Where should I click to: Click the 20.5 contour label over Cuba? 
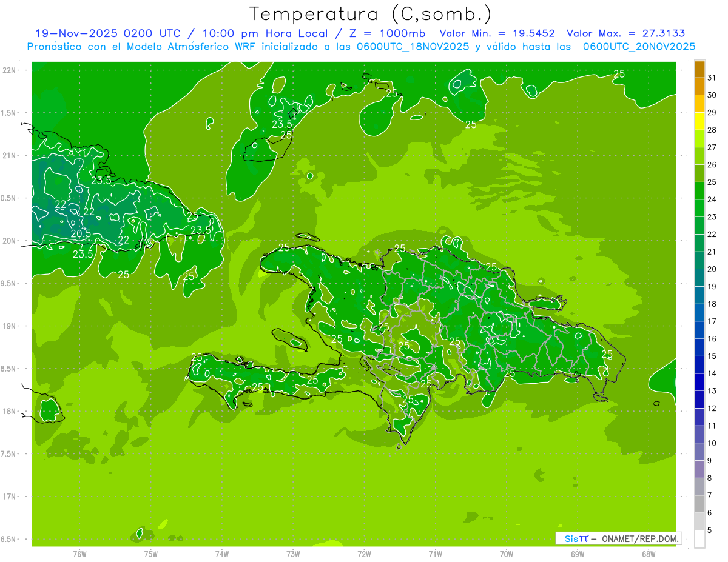pyautogui.click(x=81, y=233)
